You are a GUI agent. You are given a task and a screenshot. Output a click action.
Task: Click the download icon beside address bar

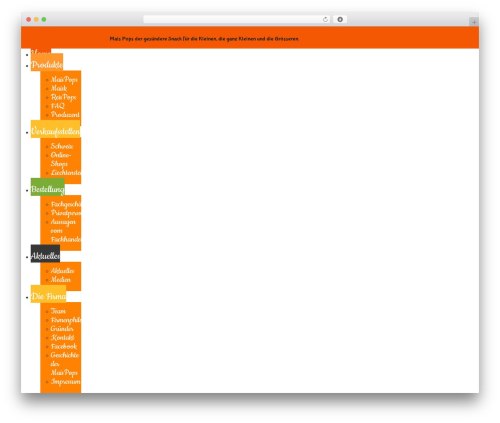click(340, 19)
